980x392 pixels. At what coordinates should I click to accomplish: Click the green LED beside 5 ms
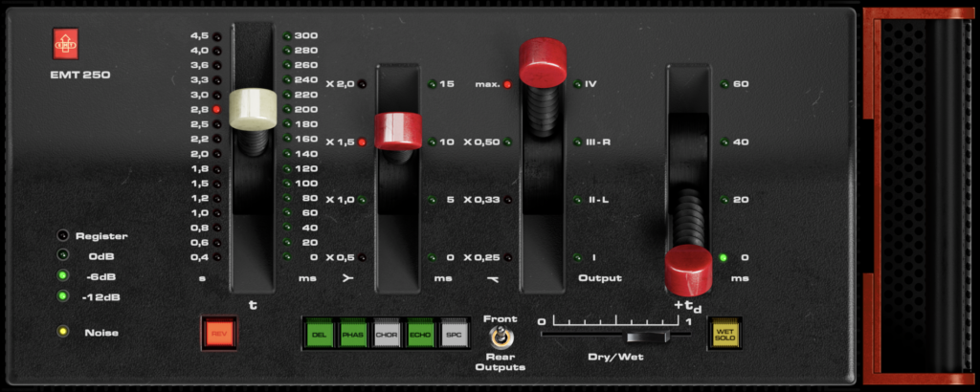coord(432,200)
